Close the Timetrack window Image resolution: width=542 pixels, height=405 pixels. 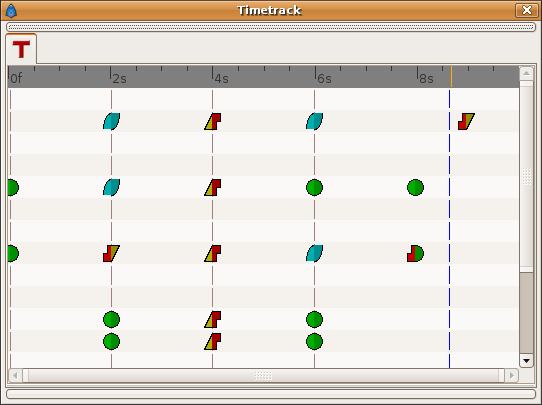pos(526,10)
